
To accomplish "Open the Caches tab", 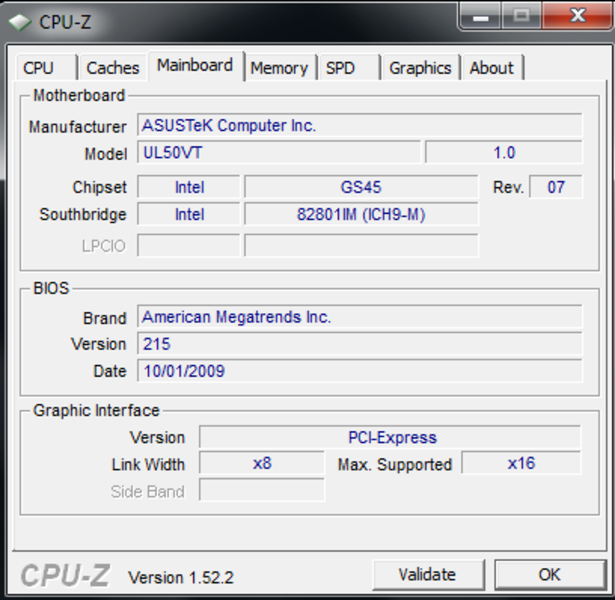I will (x=113, y=68).
